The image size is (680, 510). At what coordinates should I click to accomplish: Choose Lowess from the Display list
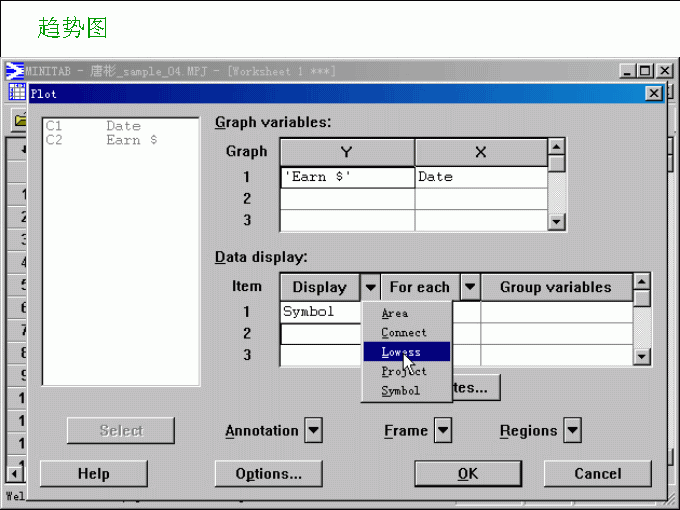tap(401, 352)
